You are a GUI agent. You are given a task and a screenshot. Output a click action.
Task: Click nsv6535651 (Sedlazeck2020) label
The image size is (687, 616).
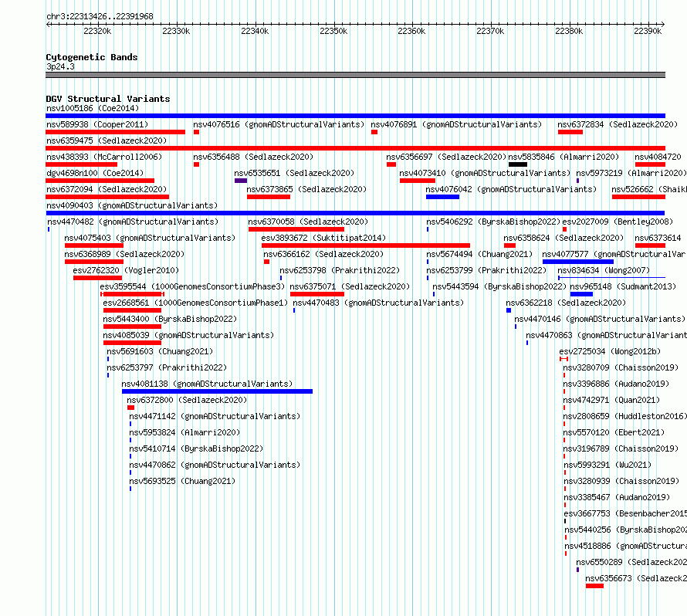click(x=294, y=173)
